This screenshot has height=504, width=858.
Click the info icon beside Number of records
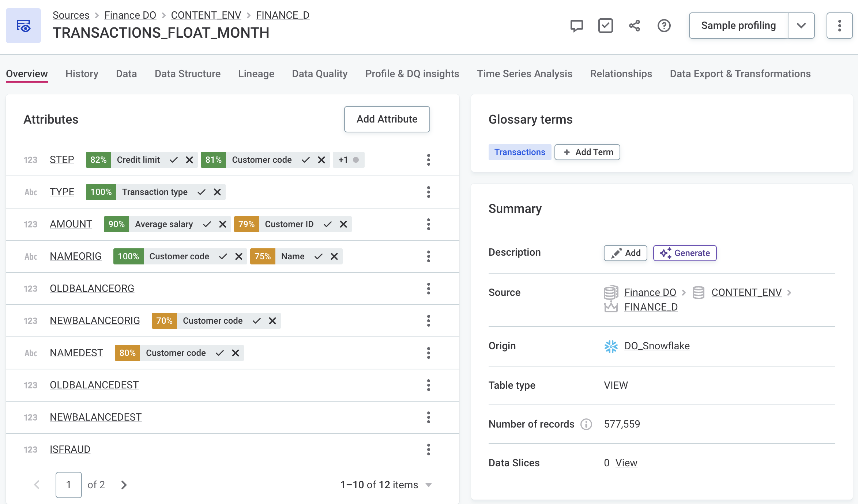pos(586,424)
